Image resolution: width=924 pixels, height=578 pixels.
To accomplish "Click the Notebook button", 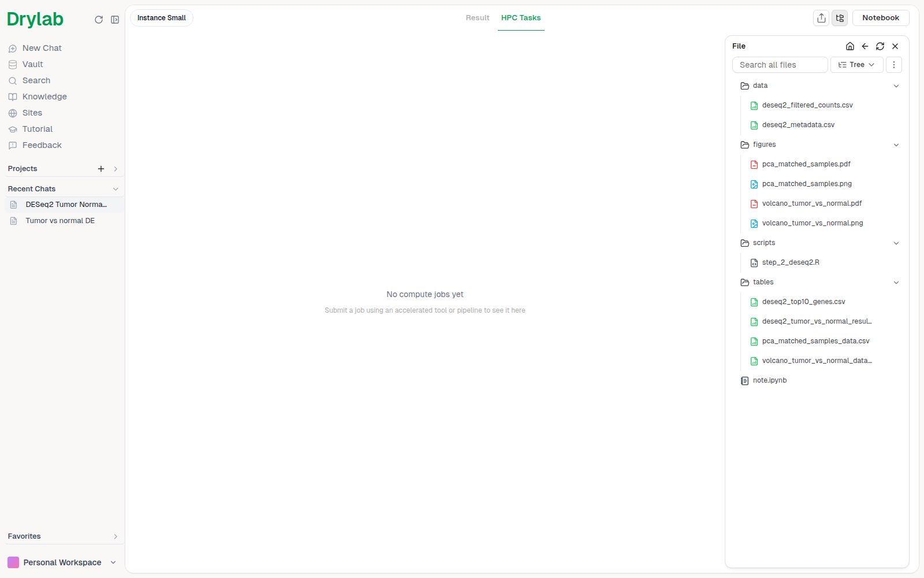I will (881, 18).
